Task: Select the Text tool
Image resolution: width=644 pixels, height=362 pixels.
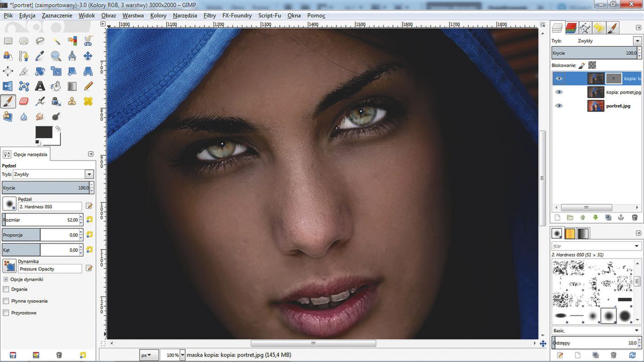Action: [40, 86]
